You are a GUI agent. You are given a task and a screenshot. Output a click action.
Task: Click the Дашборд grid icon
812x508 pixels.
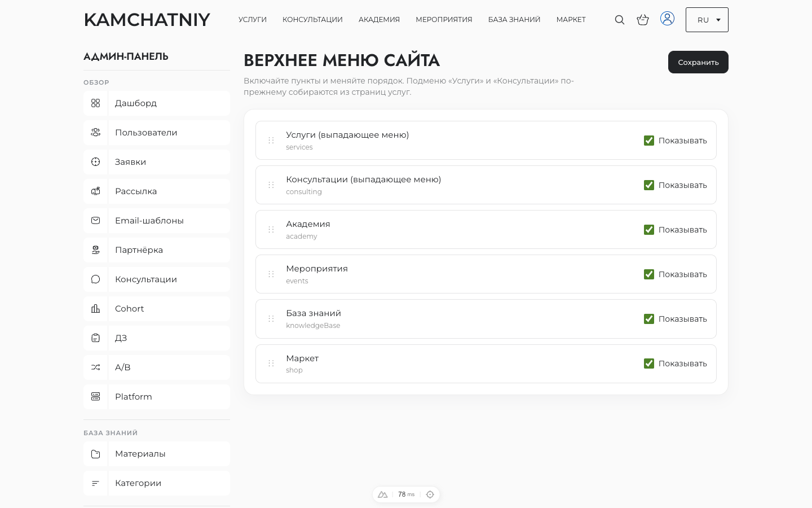(96, 103)
